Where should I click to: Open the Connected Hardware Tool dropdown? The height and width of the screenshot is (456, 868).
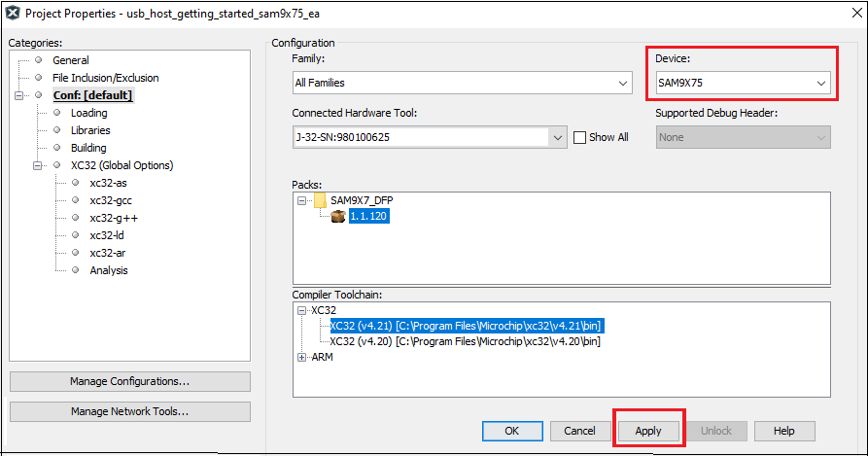tap(558, 137)
